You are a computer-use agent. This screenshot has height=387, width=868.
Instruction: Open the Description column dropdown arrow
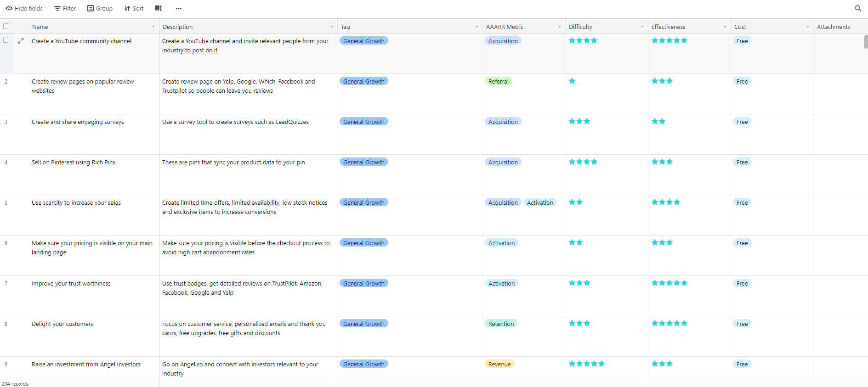pos(332,27)
